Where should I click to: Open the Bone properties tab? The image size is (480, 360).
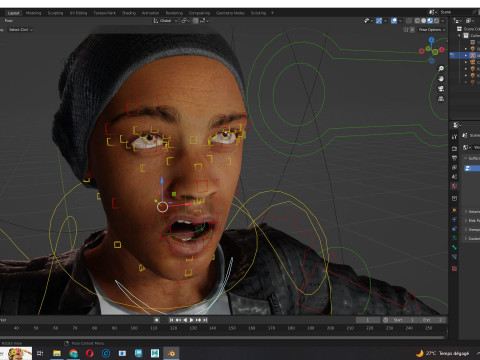tap(454, 247)
